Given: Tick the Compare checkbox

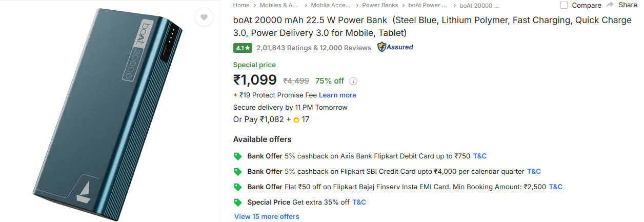Looking at the screenshot, I should tap(564, 5).
